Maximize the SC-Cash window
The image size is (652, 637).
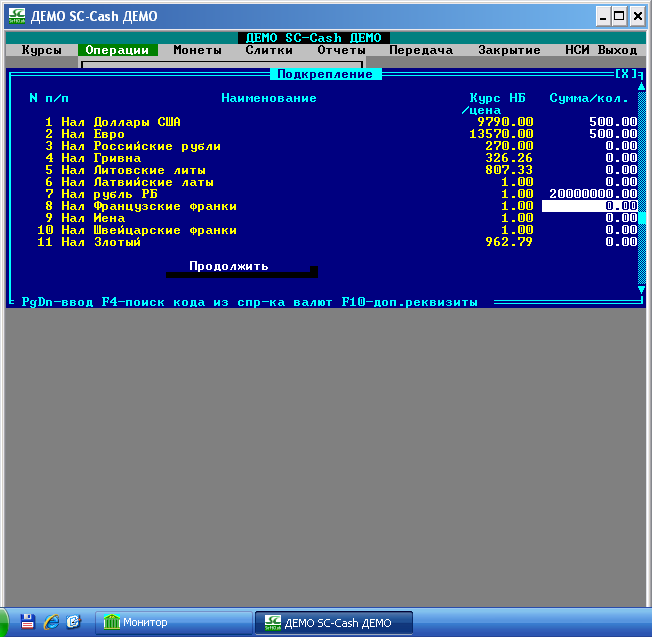point(620,17)
